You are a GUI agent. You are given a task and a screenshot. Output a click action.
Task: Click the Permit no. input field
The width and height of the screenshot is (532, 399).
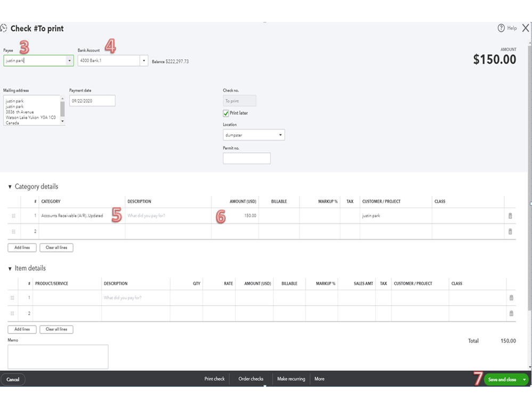[247, 158]
